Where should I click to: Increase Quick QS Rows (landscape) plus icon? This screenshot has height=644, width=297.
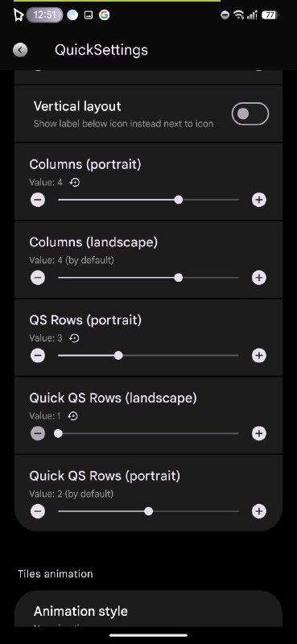click(x=259, y=433)
